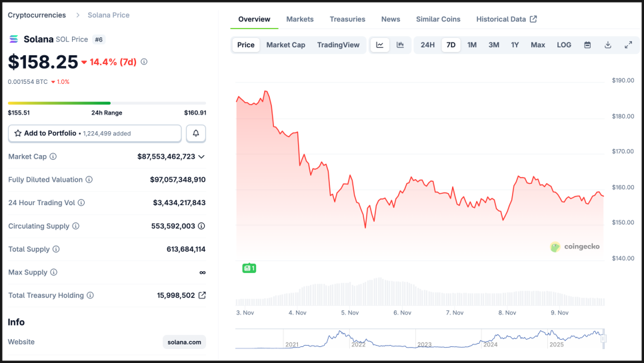
Task: Switch to the line chart view icon
Action: click(379, 45)
